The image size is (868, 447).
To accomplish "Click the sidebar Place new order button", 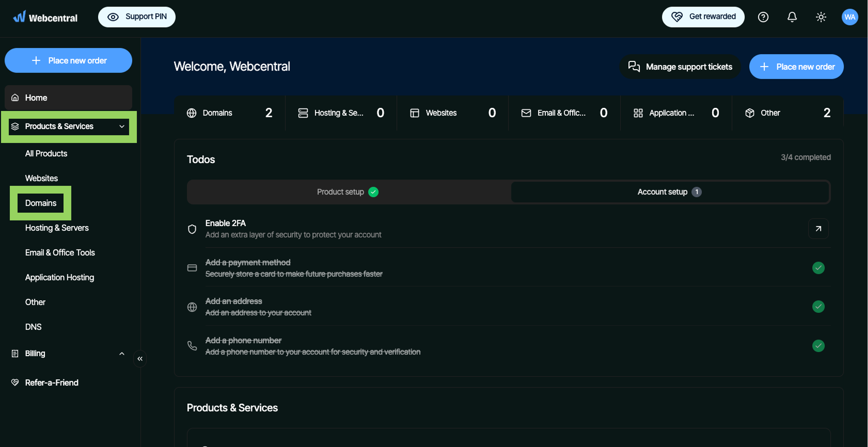I will [68, 60].
